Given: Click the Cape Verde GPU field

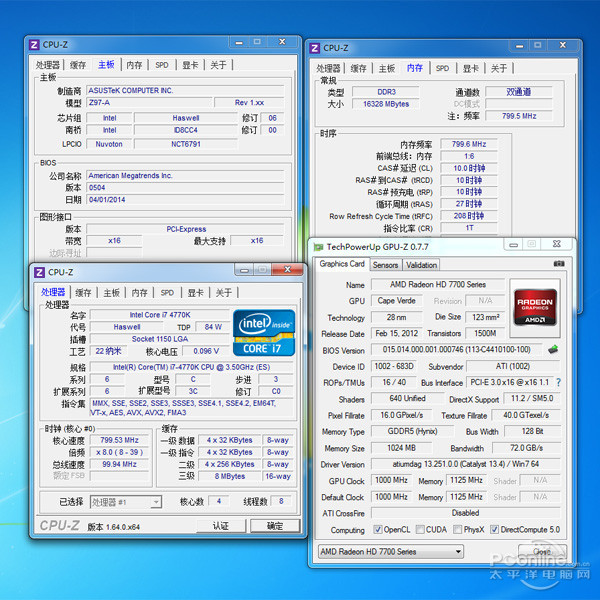Looking at the screenshot, I should (x=396, y=301).
